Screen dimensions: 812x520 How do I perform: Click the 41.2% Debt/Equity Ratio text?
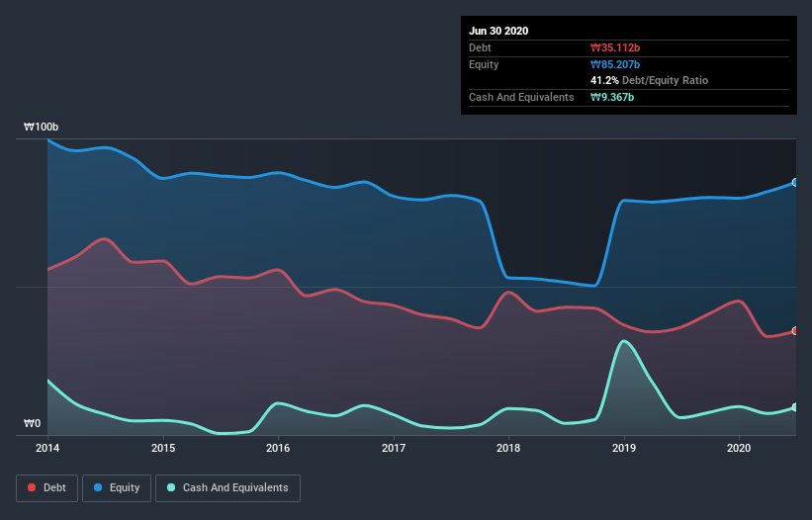coord(650,80)
